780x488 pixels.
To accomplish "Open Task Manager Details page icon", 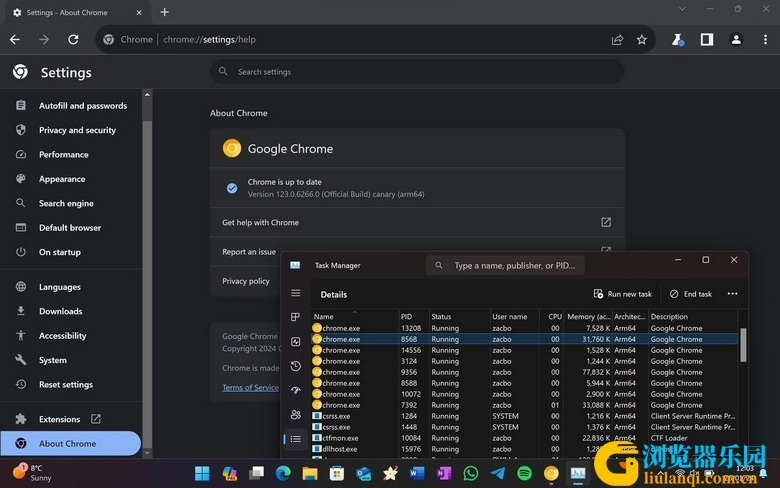I will pyautogui.click(x=295, y=439).
